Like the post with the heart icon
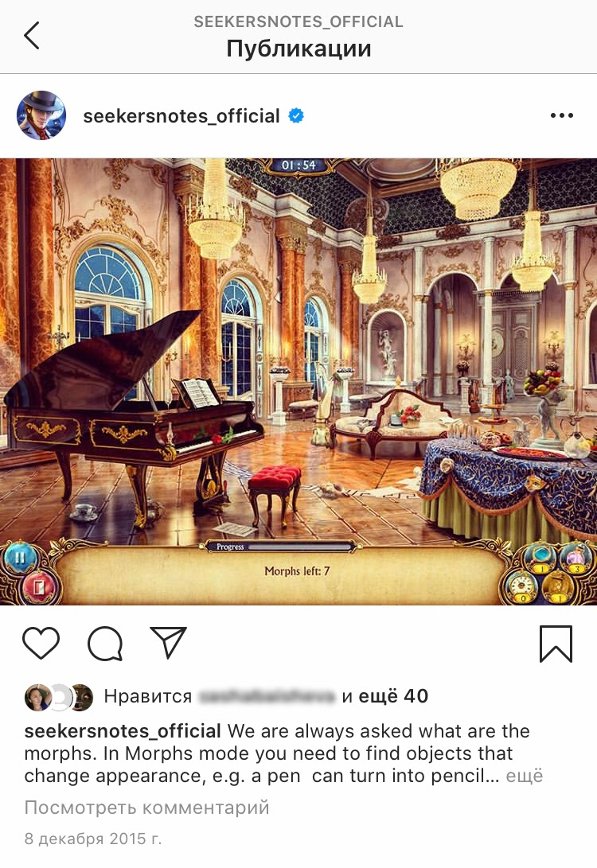Viewport: 597px width, 868px height. point(41,644)
